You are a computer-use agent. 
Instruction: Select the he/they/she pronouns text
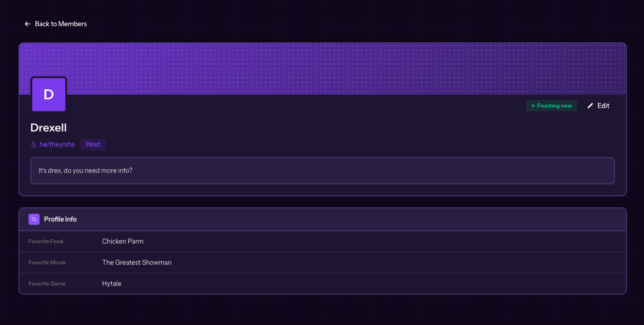(x=57, y=144)
